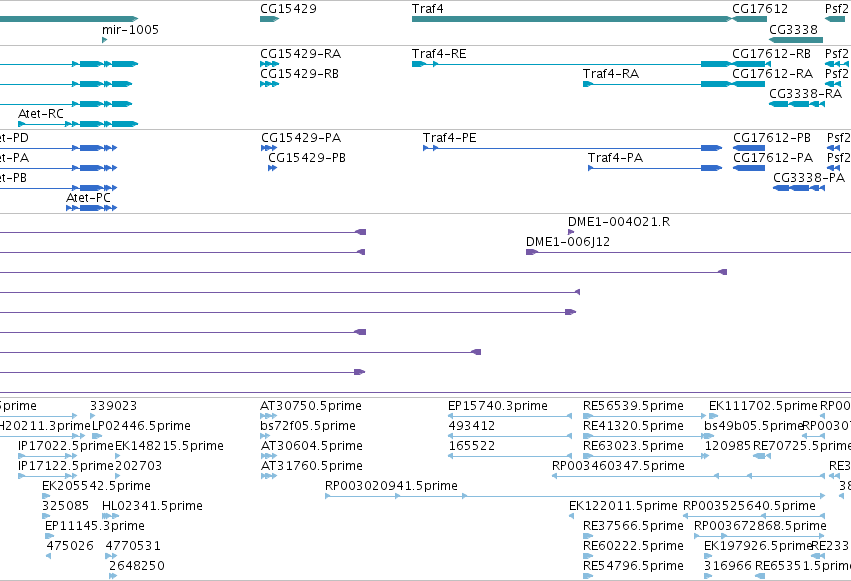Select the RP003460347.5prime EST line
This screenshot has width=851, height=581.
pyautogui.click(x=688, y=476)
